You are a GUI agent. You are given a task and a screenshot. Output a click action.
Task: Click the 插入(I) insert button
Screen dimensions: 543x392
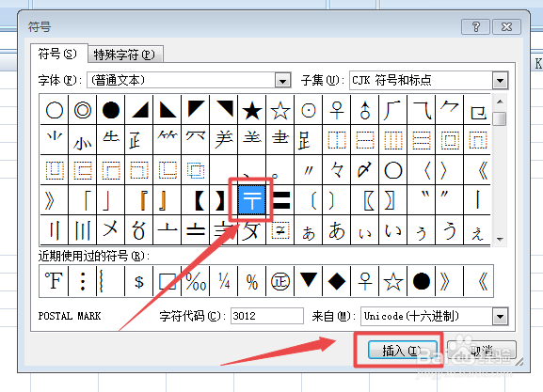(x=402, y=350)
